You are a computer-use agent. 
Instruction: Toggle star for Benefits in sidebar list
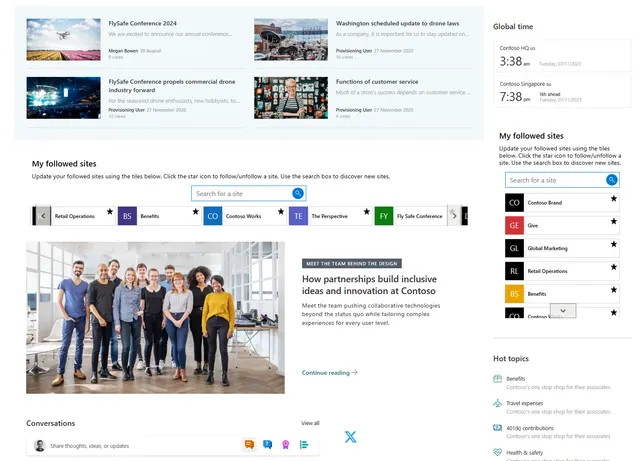(x=613, y=290)
